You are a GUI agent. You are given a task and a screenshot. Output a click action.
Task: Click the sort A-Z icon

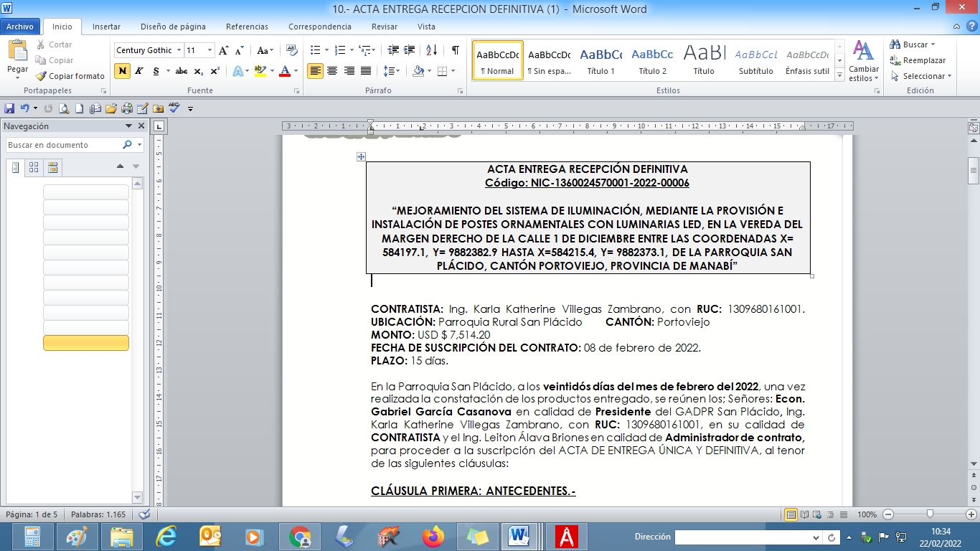[431, 50]
